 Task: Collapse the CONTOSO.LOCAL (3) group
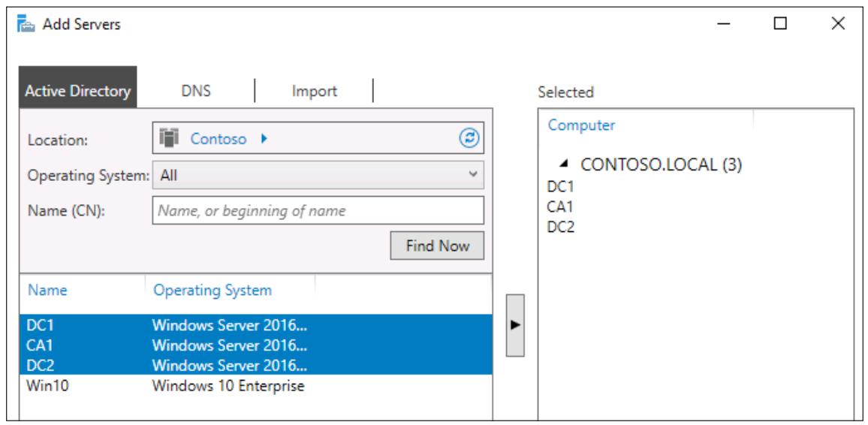563,164
